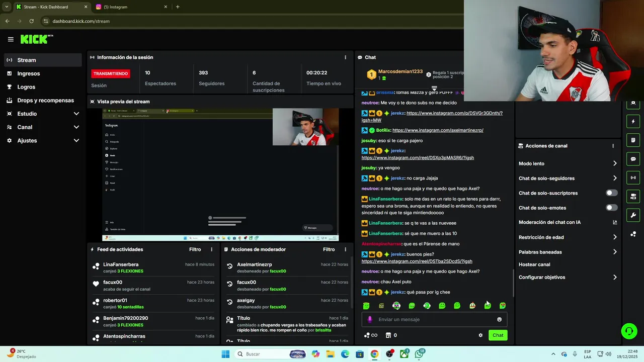Select the heart-eyes emote
This screenshot has width=644, height=362.
[503, 306]
